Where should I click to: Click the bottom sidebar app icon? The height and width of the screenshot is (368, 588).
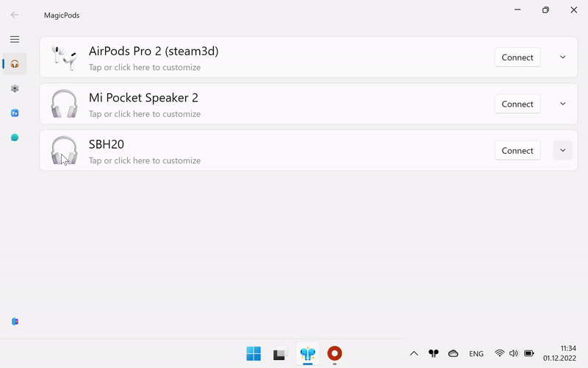[x=15, y=322]
